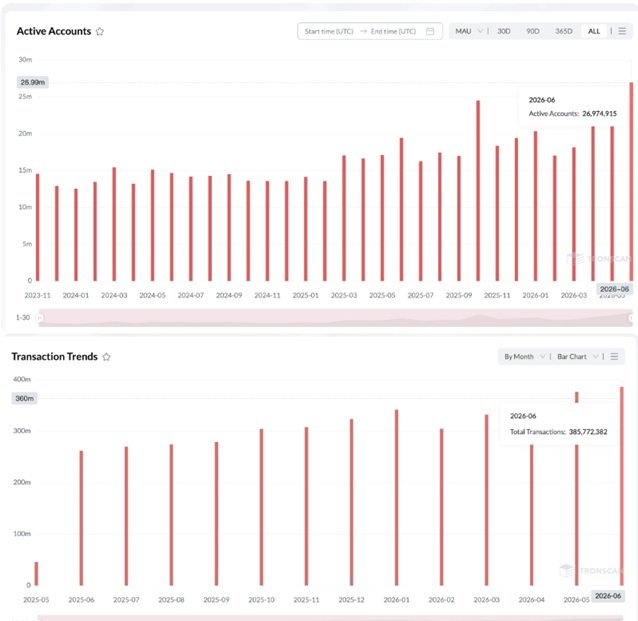
Task: Click the 2026-06 highlighted label in Active Accounts
Action: coord(614,289)
